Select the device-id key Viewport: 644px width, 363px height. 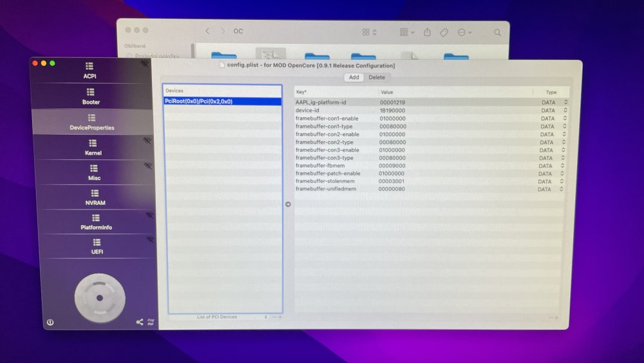click(x=307, y=110)
